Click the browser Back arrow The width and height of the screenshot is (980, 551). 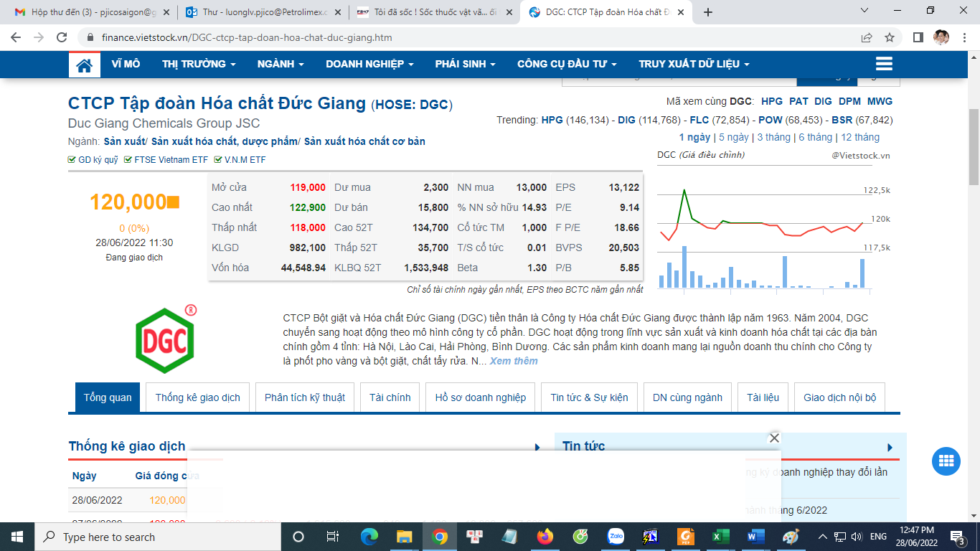[17, 37]
